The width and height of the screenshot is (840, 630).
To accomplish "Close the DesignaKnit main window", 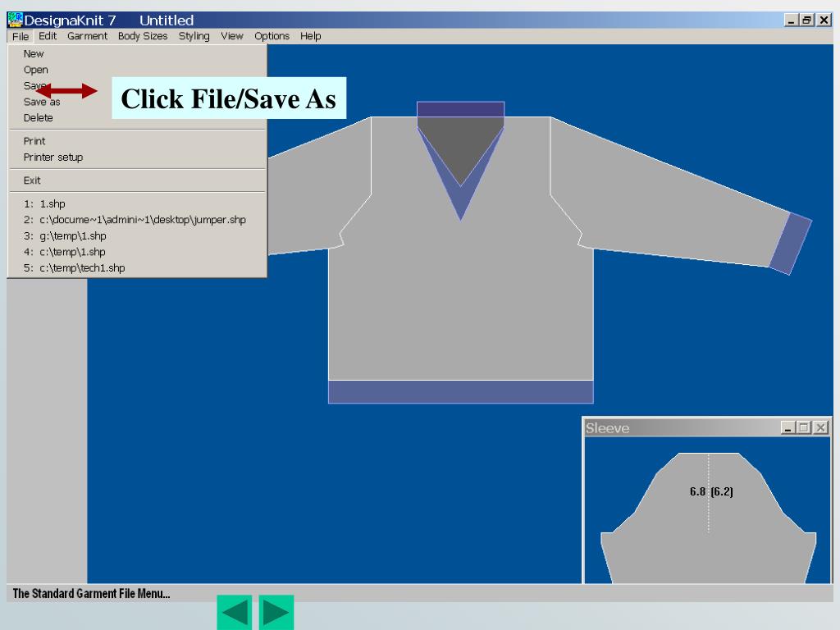I will pyautogui.click(x=824, y=21).
